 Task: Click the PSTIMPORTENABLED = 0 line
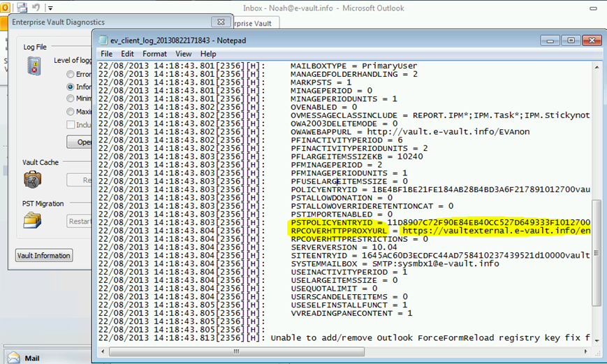pyautogui.click(x=342, y=214)
